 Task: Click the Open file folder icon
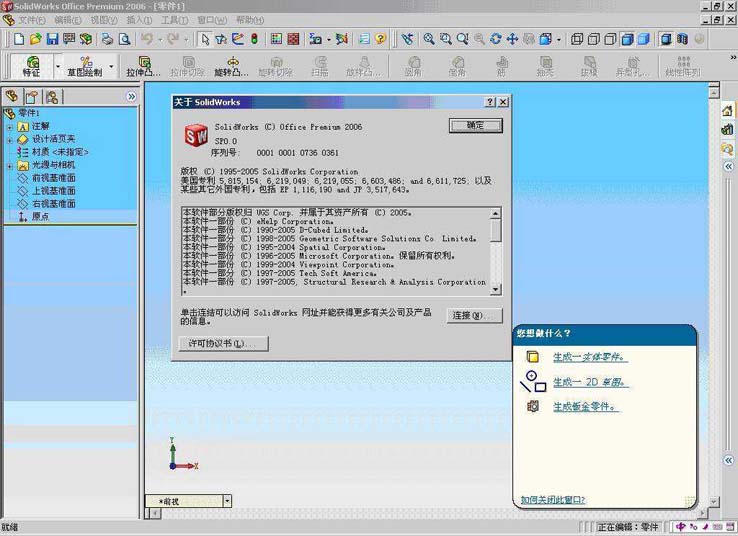point(35,39)
